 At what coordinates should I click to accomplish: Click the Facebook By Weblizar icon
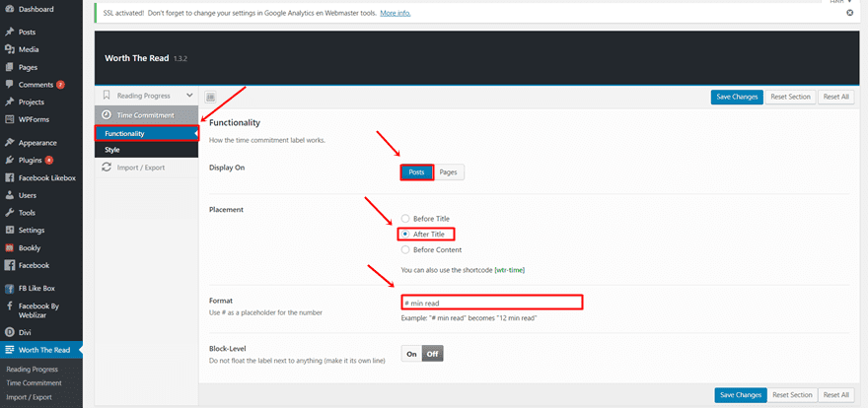[x=10, y=306]
